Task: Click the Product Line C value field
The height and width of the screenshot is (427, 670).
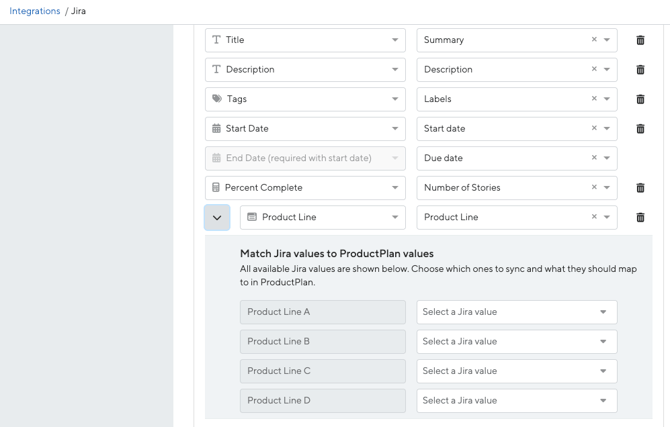Action: 323,371
